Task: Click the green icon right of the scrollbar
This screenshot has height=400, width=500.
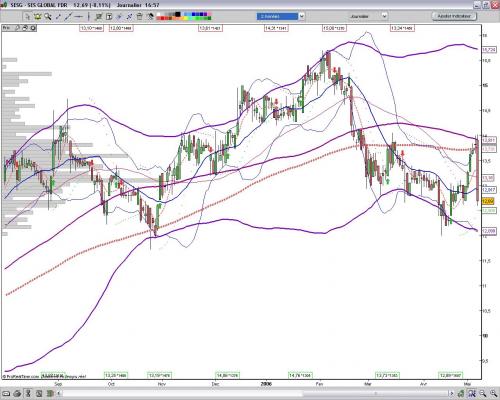Action: pyautogui.click(x=461, y=394)
